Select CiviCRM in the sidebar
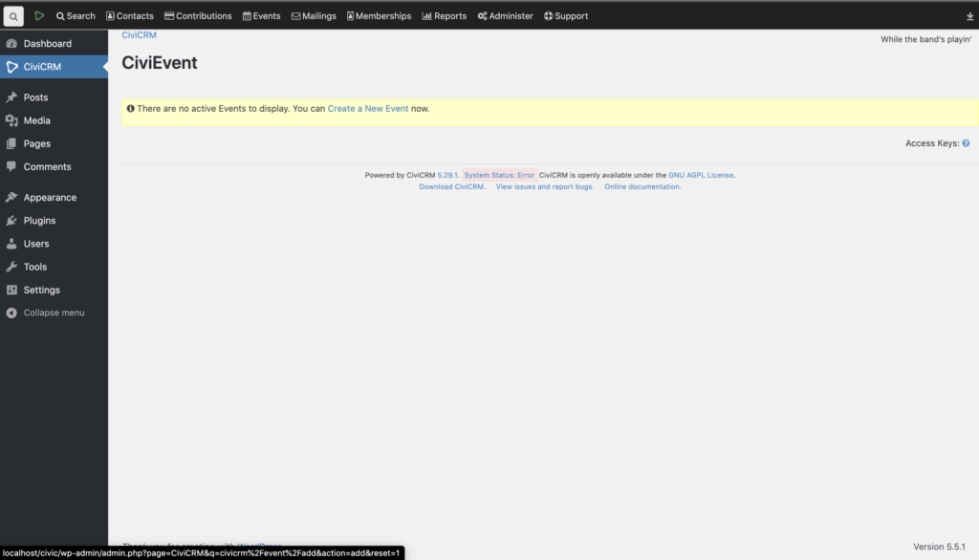Screen dimensions: 979x560 pyautogui.click(x=54, y=67)
